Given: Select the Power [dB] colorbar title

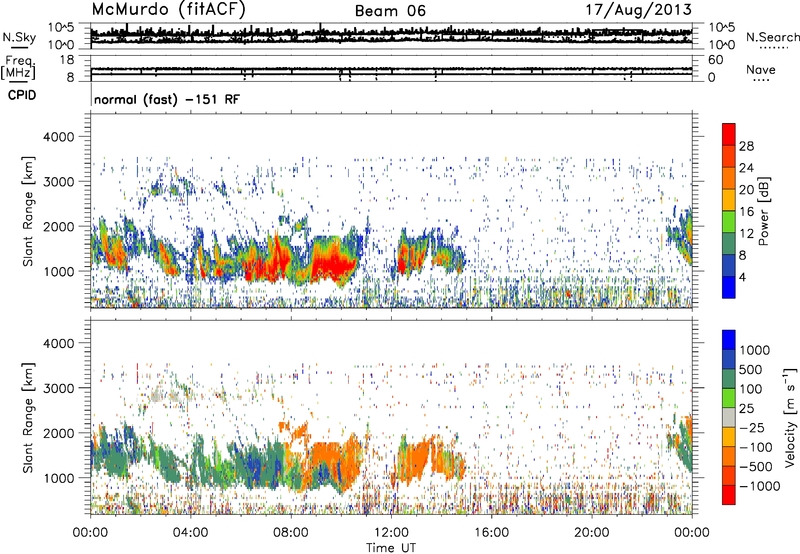Looking at the screenshot, I should click(764, 211).
